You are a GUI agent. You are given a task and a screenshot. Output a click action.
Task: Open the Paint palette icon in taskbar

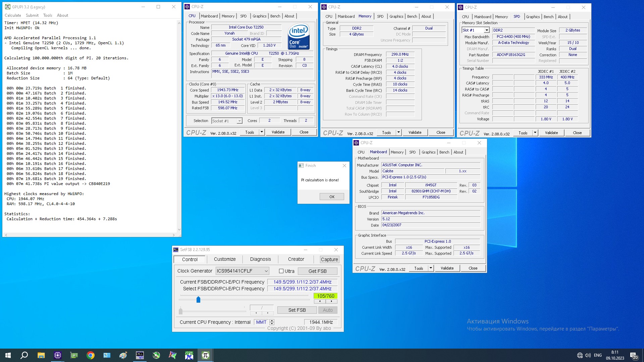[x=123, y=355]
